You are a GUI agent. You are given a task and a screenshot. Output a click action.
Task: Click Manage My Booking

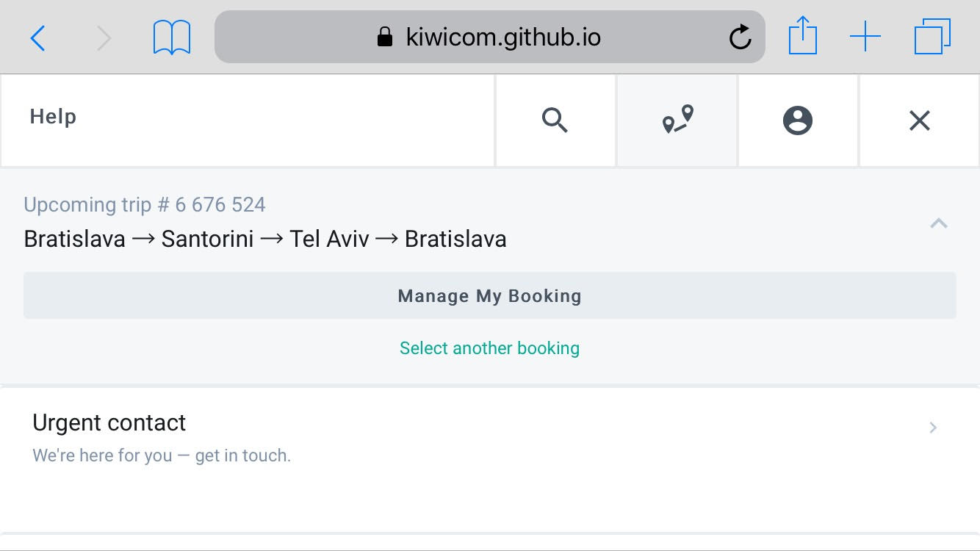point(489,295)
